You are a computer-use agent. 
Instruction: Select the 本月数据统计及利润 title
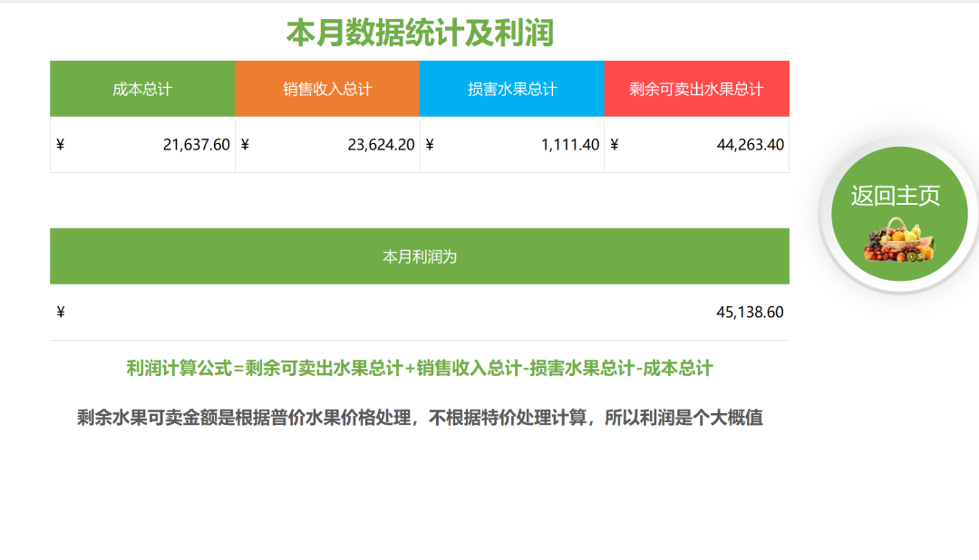(420, 34)
